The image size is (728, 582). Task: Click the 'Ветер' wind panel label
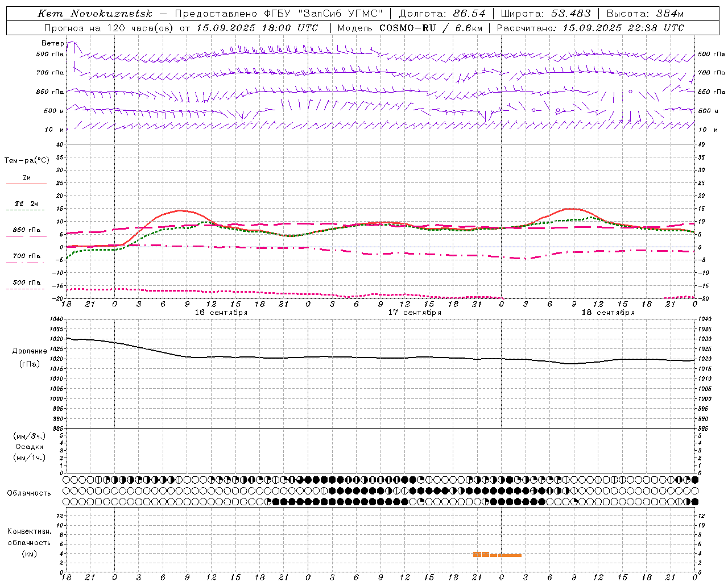(x=52, y=43)
